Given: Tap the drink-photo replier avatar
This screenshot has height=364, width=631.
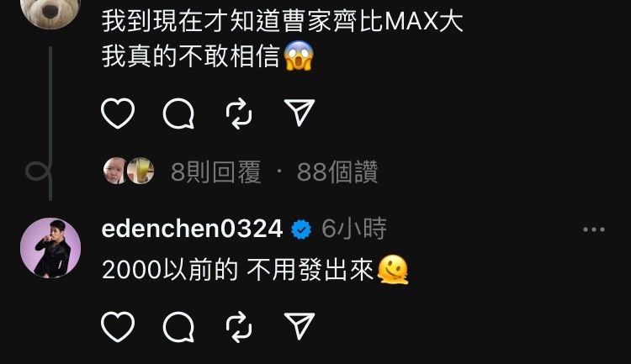Looking at the screenshot, I should [141, 171].
